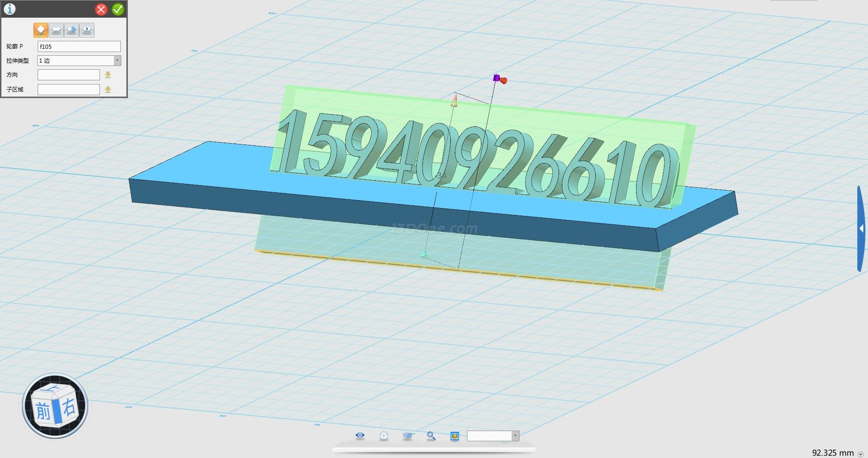Click the purple extrude drag handle
The width and height of the screenshot is (868, 458).
[x=496, y=78]
